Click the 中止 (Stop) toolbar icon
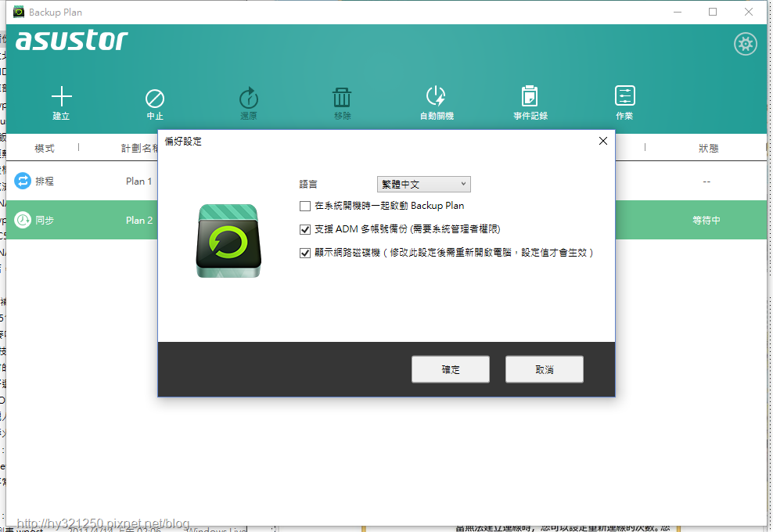773x532 pixels. click(155, 98)
